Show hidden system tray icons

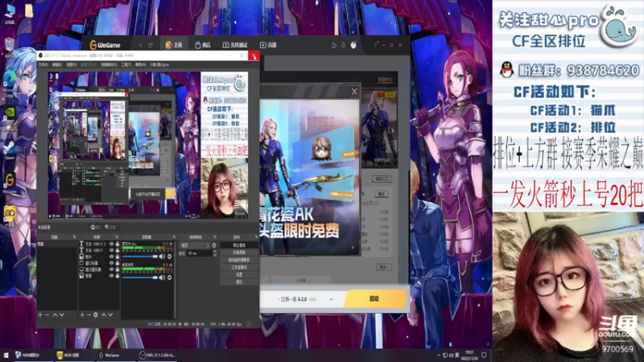pyautogui.click(x=439, y=355)
